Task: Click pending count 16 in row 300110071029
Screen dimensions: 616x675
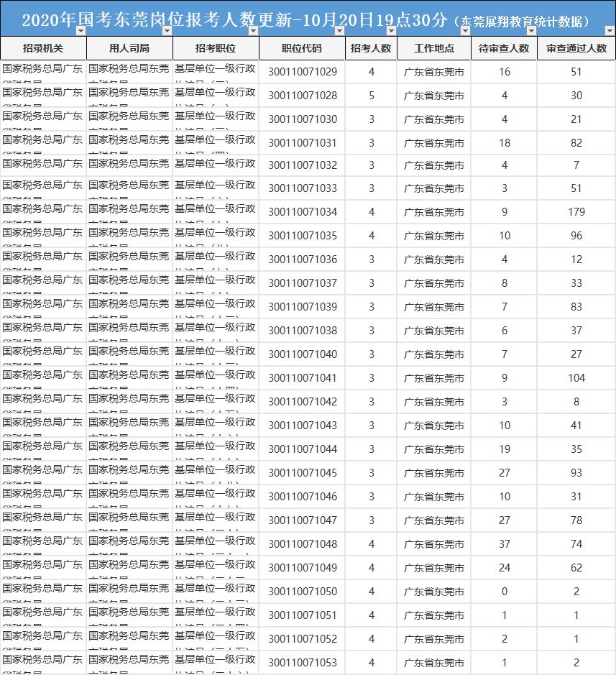Action: [x=504, y=72]
